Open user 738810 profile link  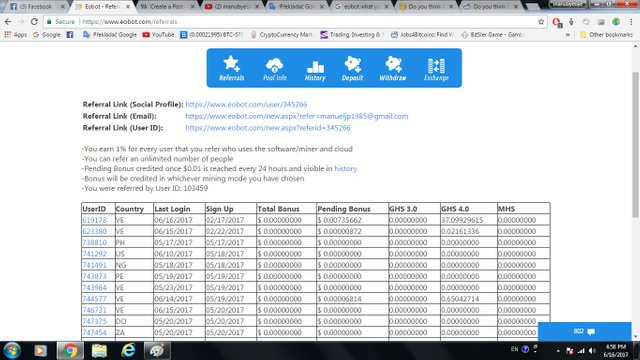click(x=94, y=242)
